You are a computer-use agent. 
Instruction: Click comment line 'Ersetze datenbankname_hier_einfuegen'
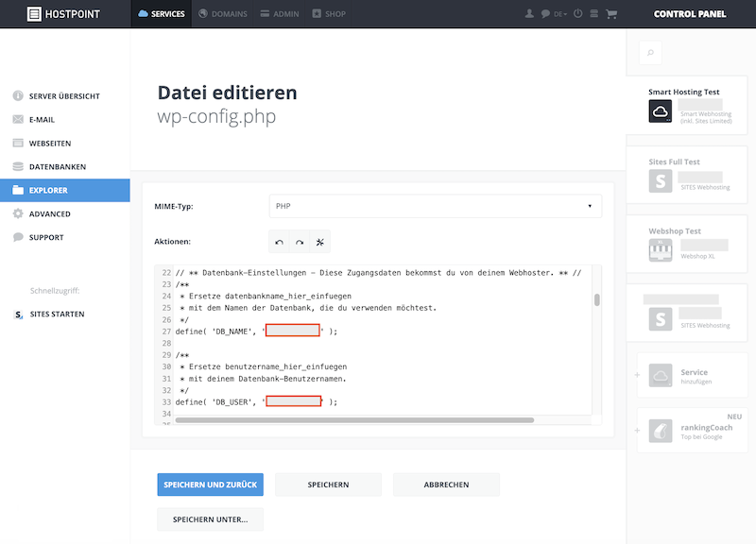pyautogui.click(x=266, y=297)
